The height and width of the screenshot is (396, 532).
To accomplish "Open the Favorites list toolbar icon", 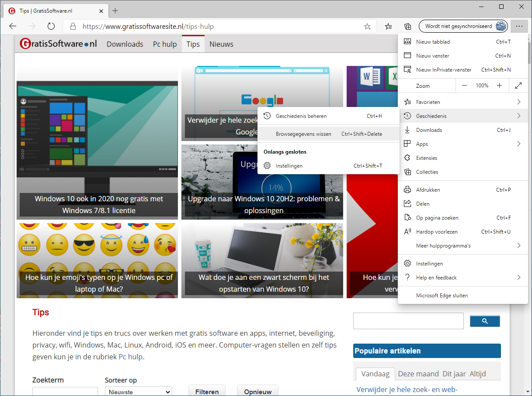I will coord(388,26).
